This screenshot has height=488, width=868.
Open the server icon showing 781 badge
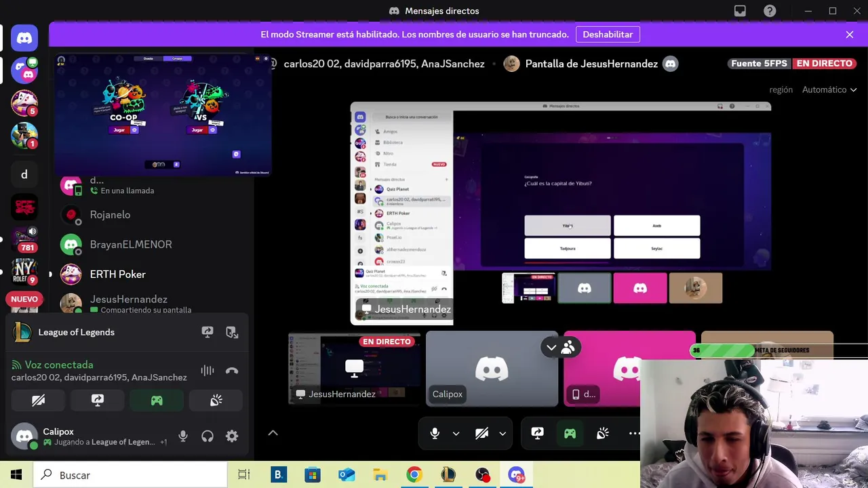click(x=24, y=239)
